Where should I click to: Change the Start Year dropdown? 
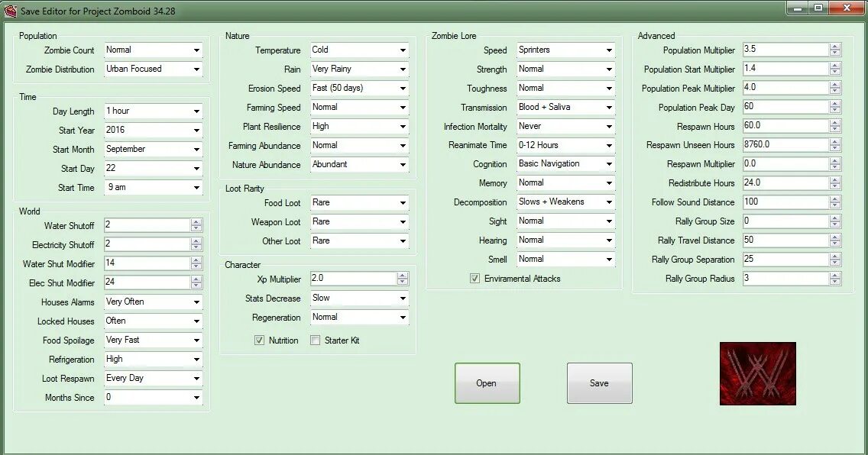154,131
